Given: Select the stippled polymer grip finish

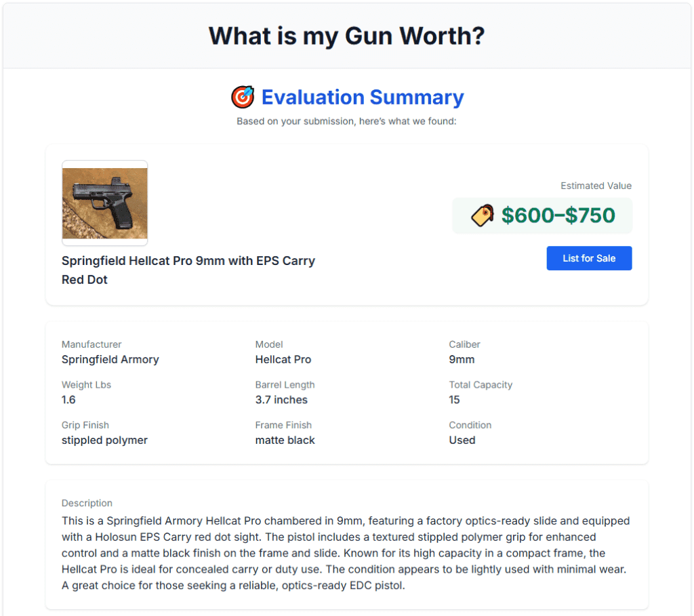Looking at the screenshot, I should tap(104, 440).
